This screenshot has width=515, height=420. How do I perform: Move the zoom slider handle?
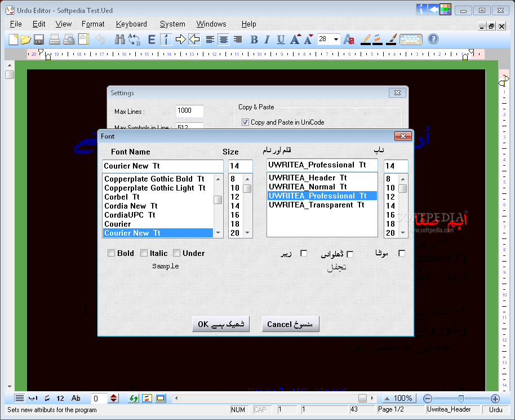[x=461, y=399]
